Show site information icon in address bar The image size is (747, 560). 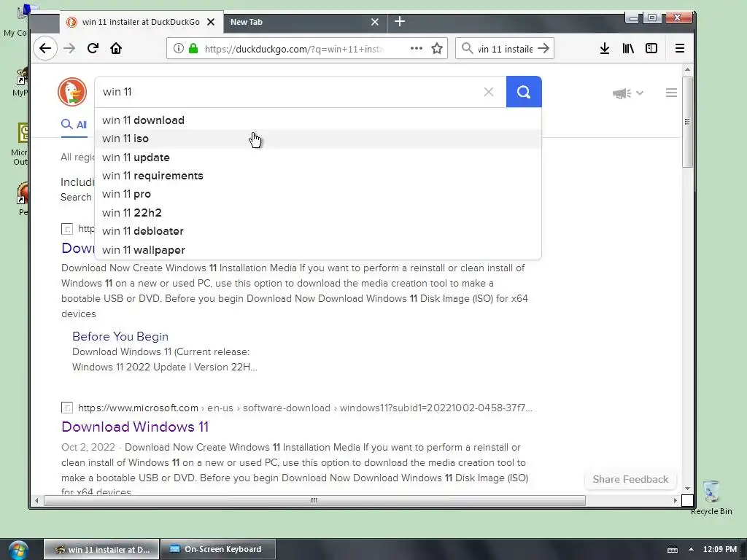pyautogui.click(x=178, y=48)
